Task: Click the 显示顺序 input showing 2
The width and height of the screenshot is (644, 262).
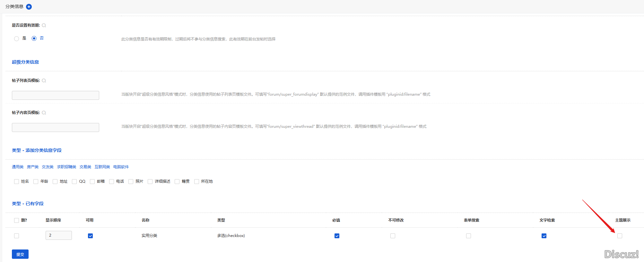Action: (59, 235)
